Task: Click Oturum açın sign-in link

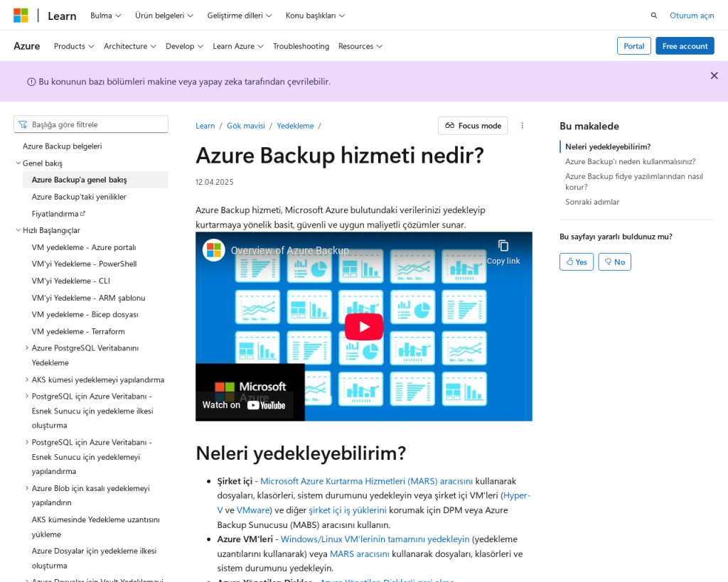Action: click(x=692, y=16)
